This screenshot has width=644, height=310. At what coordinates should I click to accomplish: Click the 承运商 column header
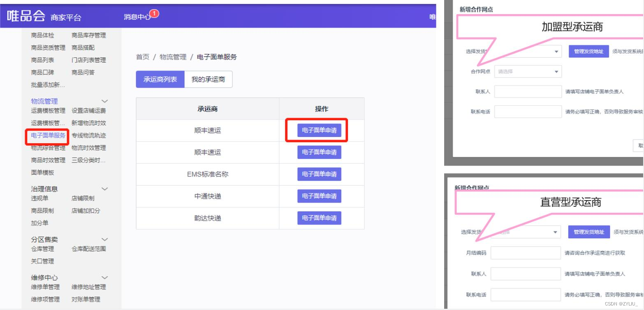[208, 109]
